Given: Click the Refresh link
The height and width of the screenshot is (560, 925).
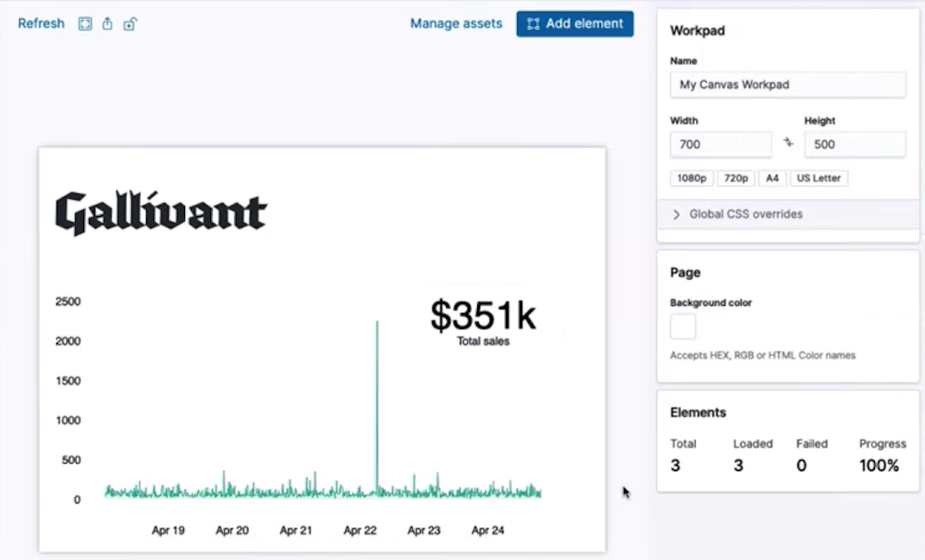Looking at the screenshot, I should [41, 23].
